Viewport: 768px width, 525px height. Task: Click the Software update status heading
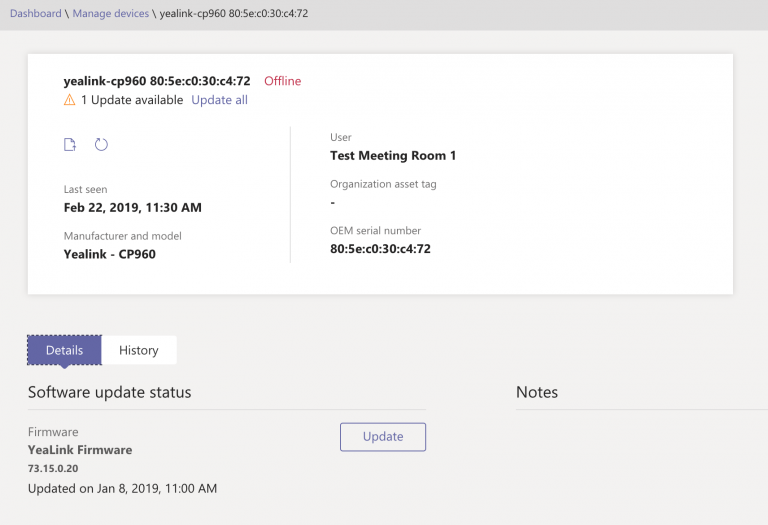pyautogui.click(x=110, y=392)
